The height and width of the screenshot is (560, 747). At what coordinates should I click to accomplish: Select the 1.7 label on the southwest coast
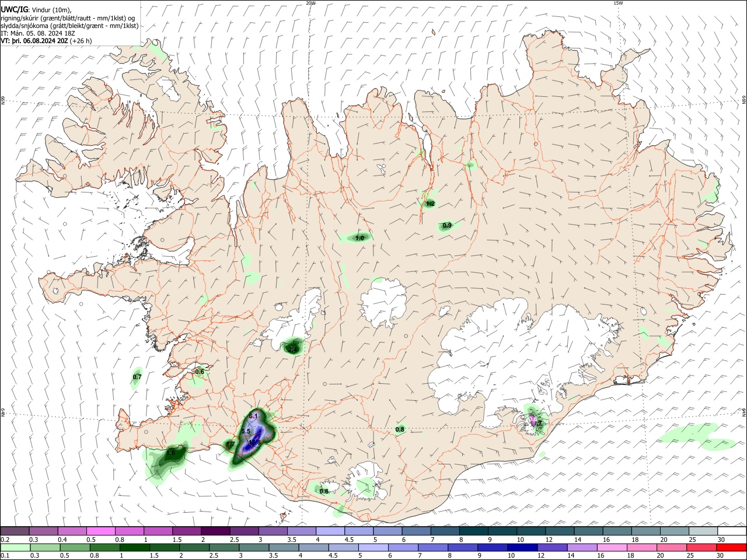coord(231,444)
